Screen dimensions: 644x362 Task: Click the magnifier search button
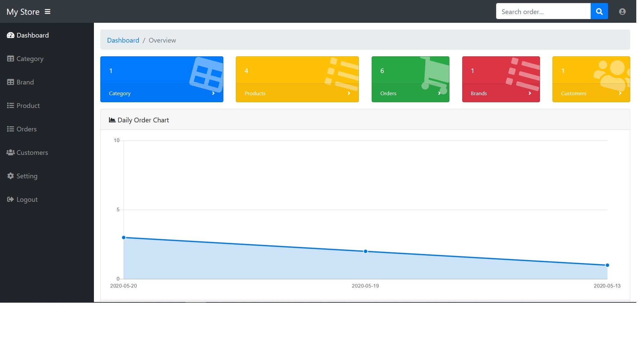[x=599, y=12]
